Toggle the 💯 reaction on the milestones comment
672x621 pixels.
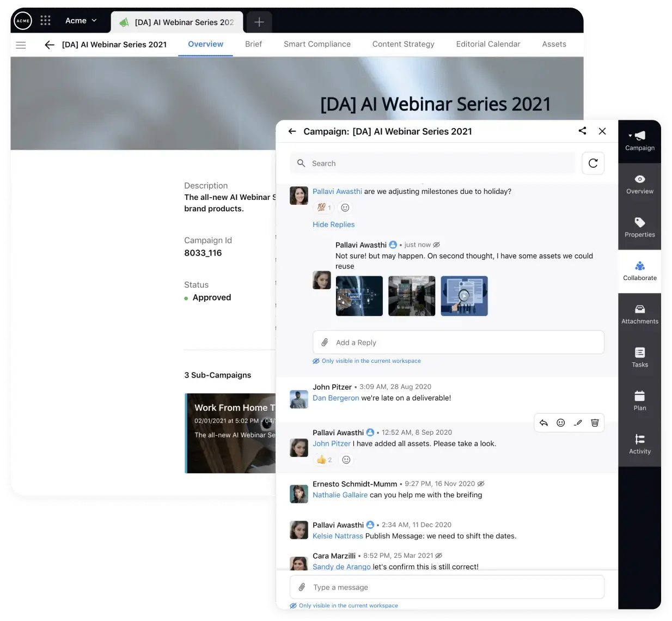[323, 207]
